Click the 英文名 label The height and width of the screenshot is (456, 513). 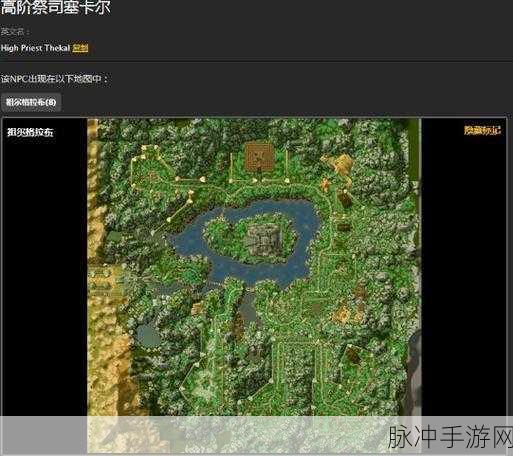[15, 32]
